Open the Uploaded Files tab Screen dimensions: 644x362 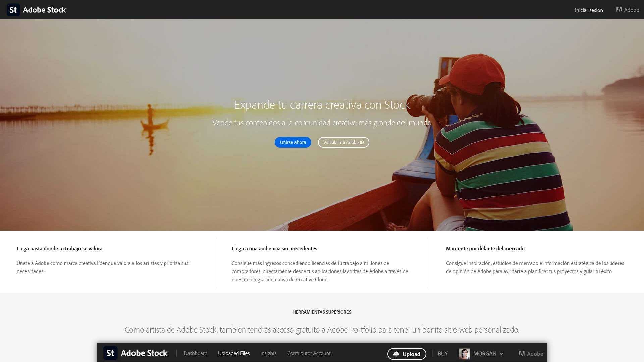point(234,353)
